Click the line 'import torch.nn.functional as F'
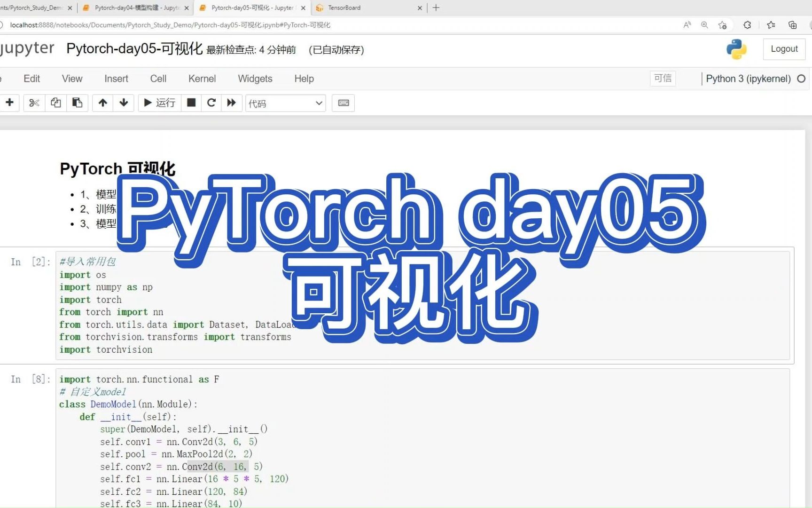812x508 pixels. (x=139, y=379)
